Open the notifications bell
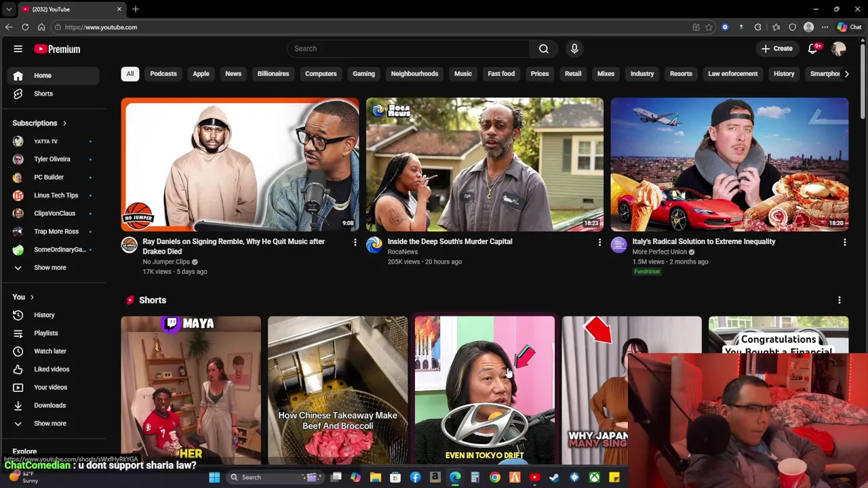Viewport: 868px width, 488px height. pos(813,49)
